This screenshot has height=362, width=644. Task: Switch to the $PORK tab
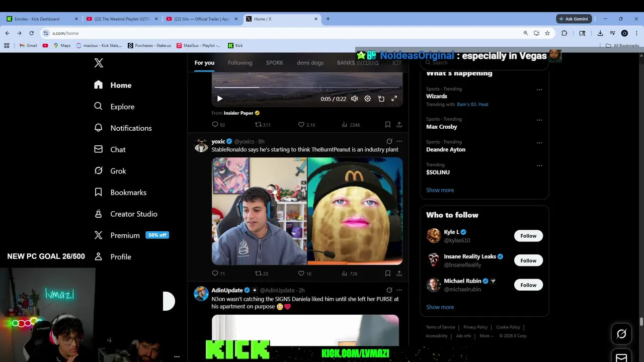tap(275, 63)
